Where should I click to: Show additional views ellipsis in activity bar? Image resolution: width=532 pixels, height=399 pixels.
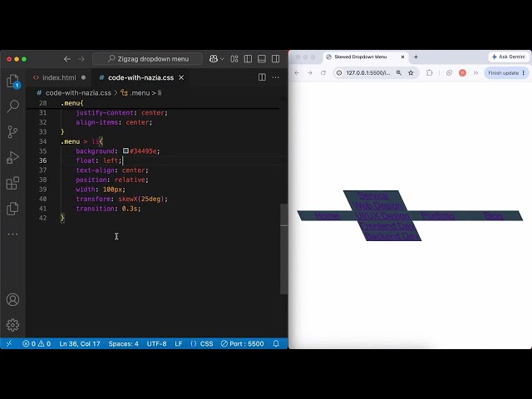coord(12,234)
